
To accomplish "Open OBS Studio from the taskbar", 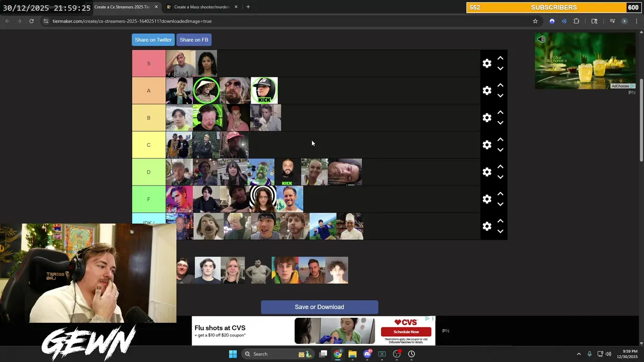I will pyautogui.click(x=397, y=354).
